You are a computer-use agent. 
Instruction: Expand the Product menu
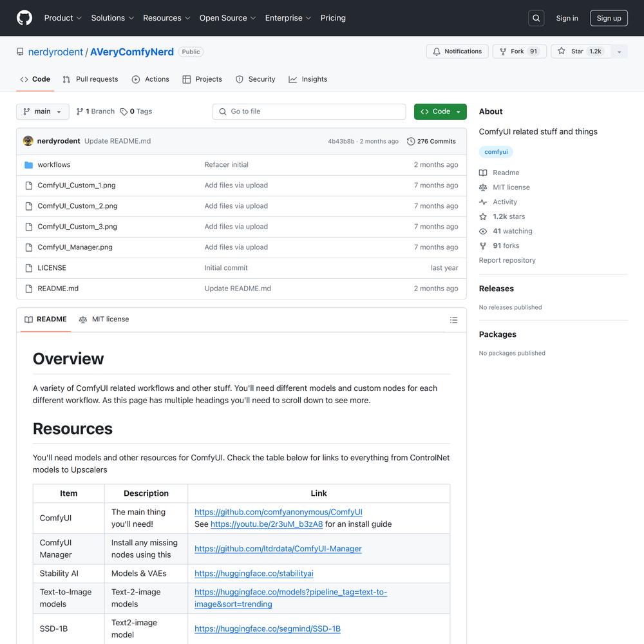click(63, 18)
